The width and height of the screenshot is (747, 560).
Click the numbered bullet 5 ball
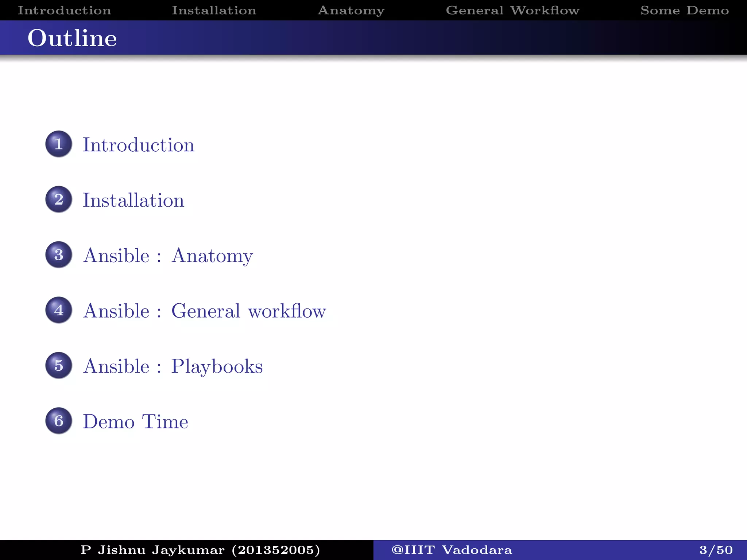click(x=59, y=365)
